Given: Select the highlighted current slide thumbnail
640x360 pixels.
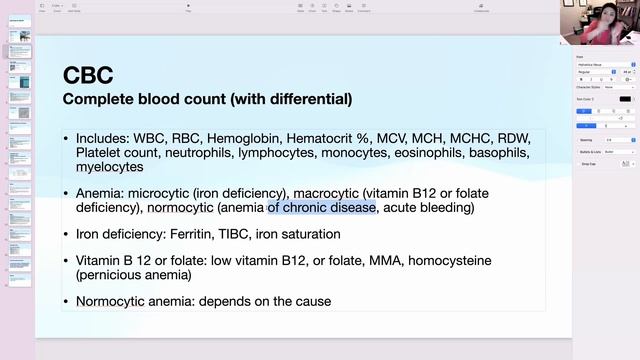Looking at the screenshot, I should tap(20, 52).
